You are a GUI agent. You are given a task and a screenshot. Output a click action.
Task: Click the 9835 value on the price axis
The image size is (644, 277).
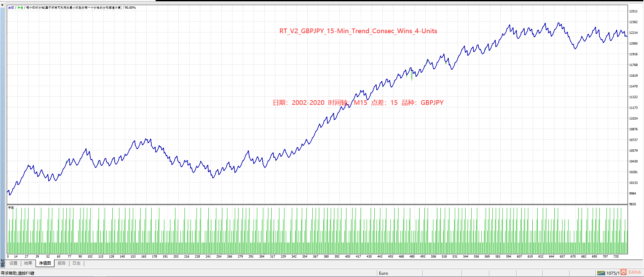point(633,204)
